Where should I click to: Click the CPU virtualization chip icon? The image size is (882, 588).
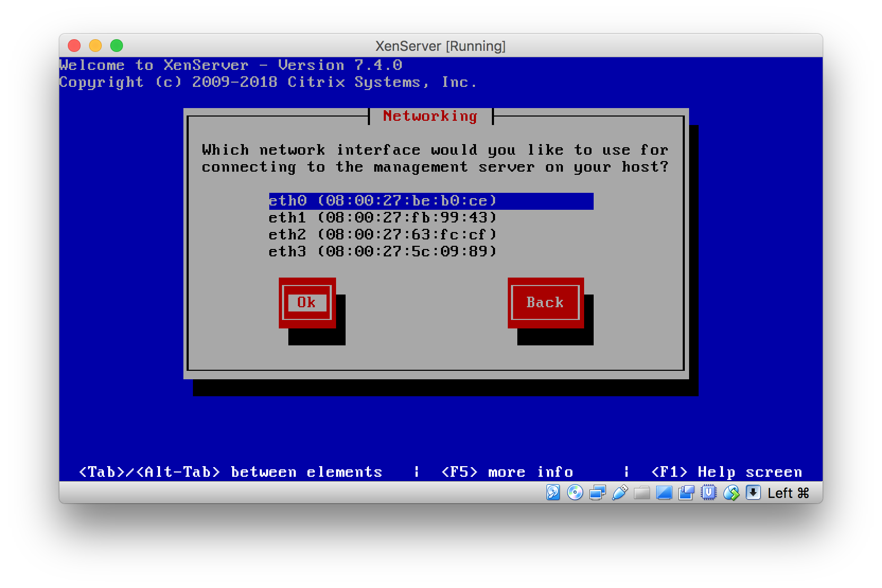(709, 493)
